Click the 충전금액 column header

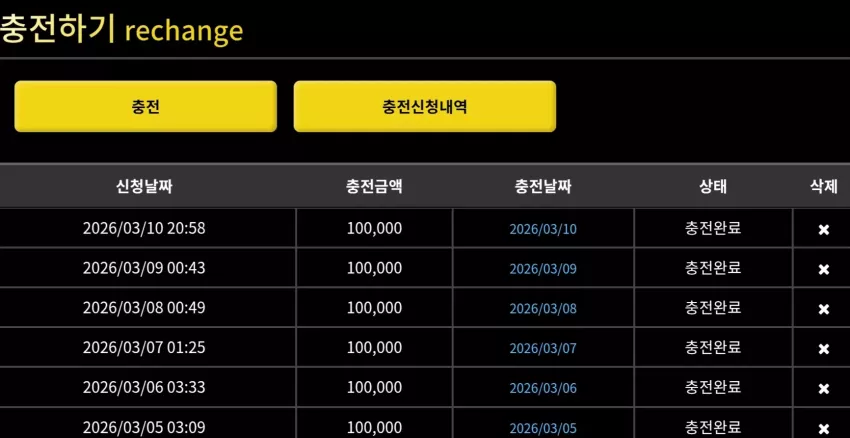(374, 187)
